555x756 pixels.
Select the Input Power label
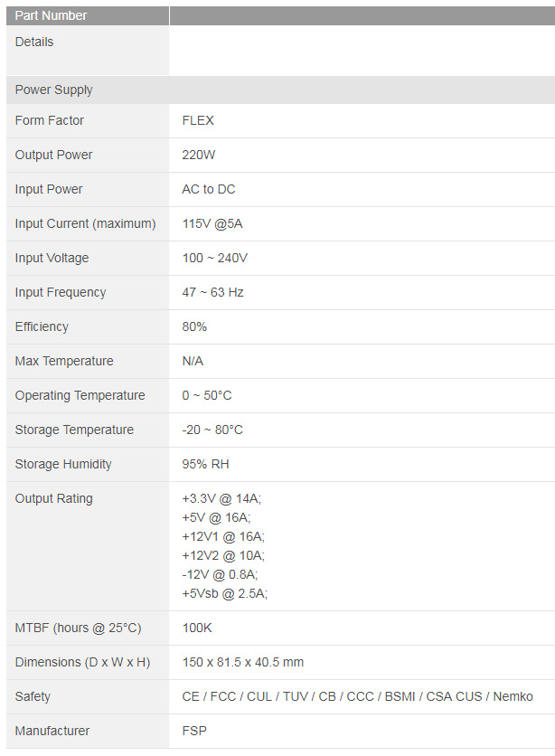tap(49, 189)
